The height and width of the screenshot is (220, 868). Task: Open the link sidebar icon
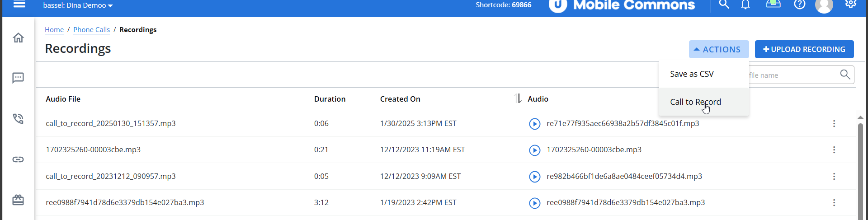[x=18, y=159]
